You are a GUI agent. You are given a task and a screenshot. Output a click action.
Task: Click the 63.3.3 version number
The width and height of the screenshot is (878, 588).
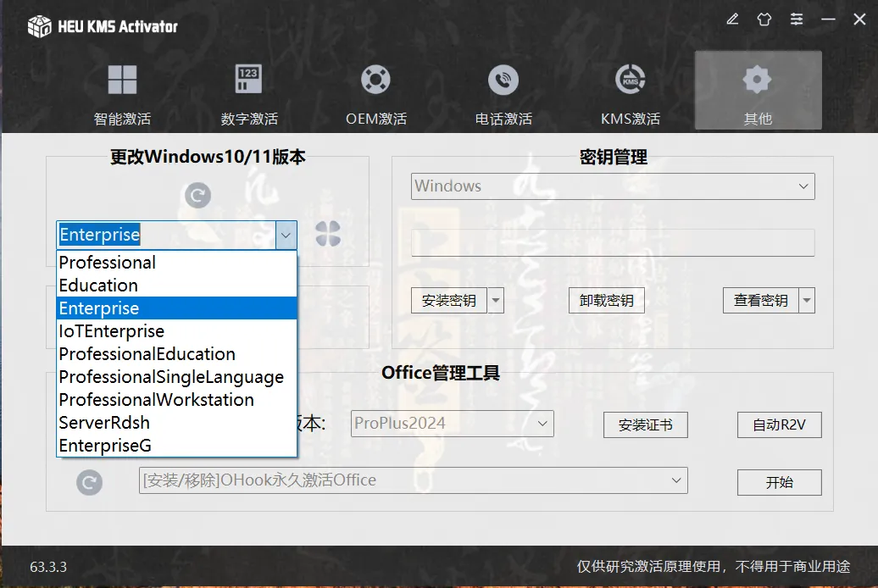(x=48, y=567)
